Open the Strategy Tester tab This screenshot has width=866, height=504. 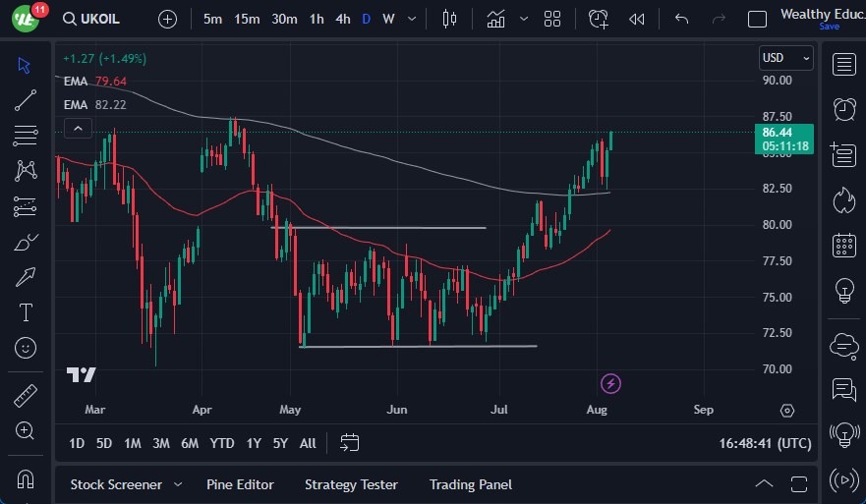[x=351, y=484]
